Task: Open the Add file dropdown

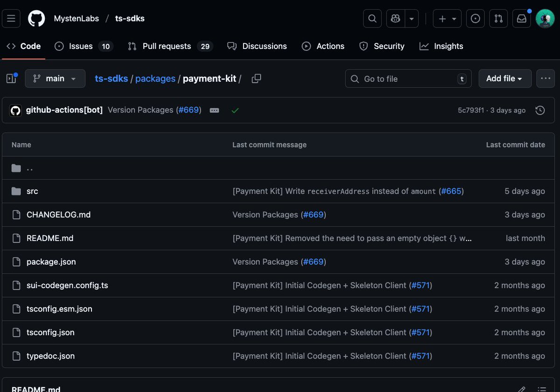Action: tap(505, 79)
